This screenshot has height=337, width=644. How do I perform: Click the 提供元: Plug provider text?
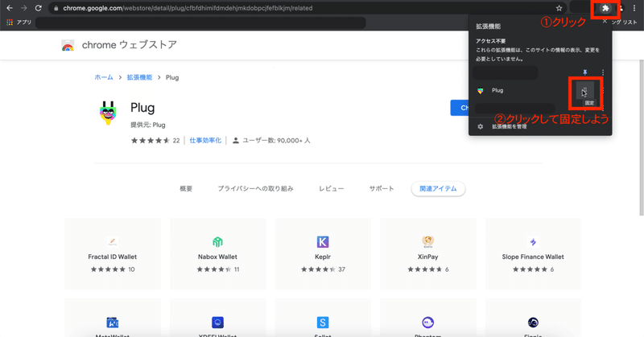coord(148,125)
